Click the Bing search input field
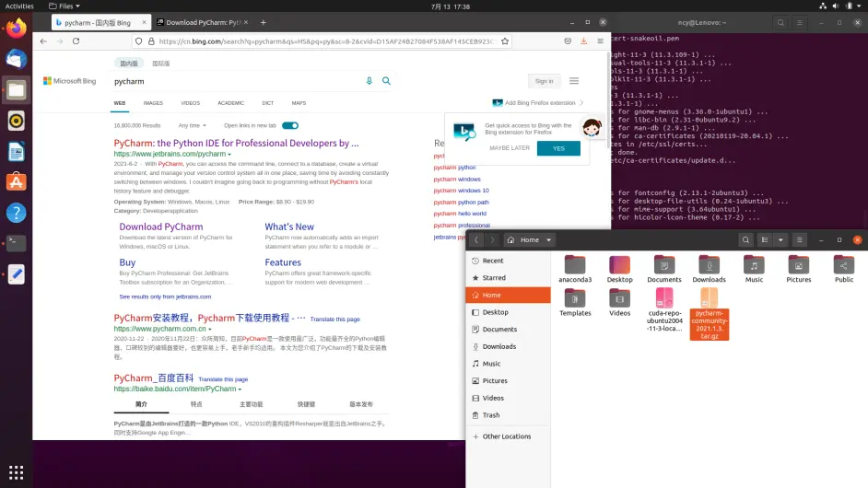The image size is (868, 488). coord(237,81)
